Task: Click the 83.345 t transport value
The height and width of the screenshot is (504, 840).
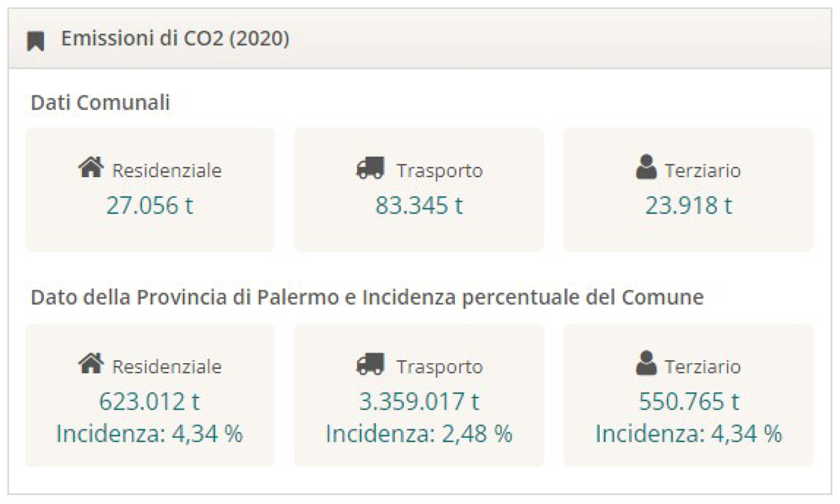Action: click(419, 205)
